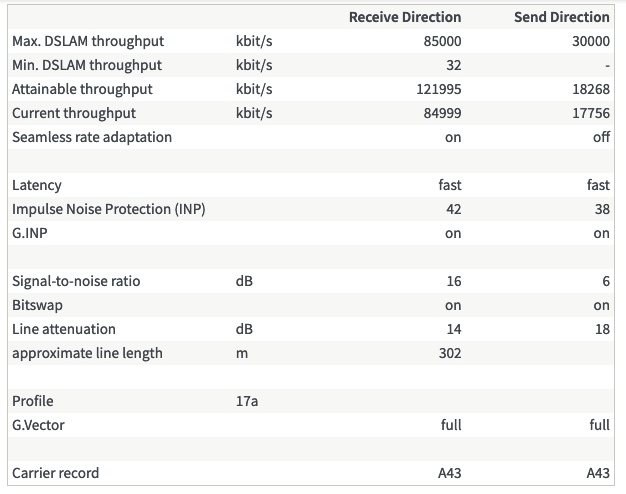Viewport: 626px width, 494px height.
Task: Select the Latency row label
Action: [37, 185]
